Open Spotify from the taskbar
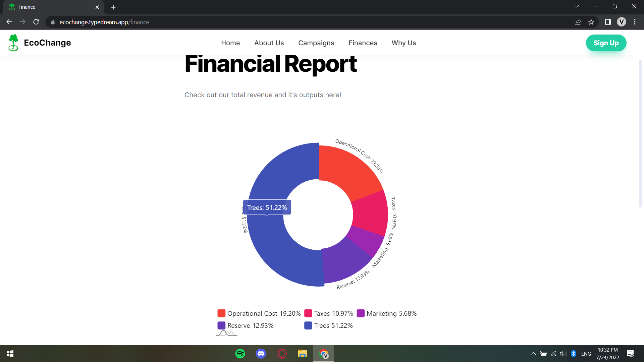The image size is (644, 362). pos(240,354)
